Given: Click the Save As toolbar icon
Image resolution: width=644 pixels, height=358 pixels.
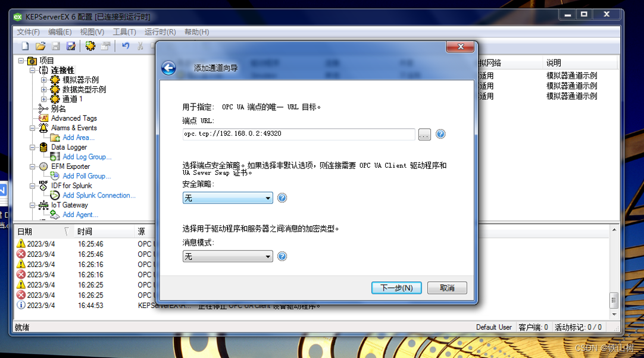Looking at the screenshot, I should (x=70, y=46).
